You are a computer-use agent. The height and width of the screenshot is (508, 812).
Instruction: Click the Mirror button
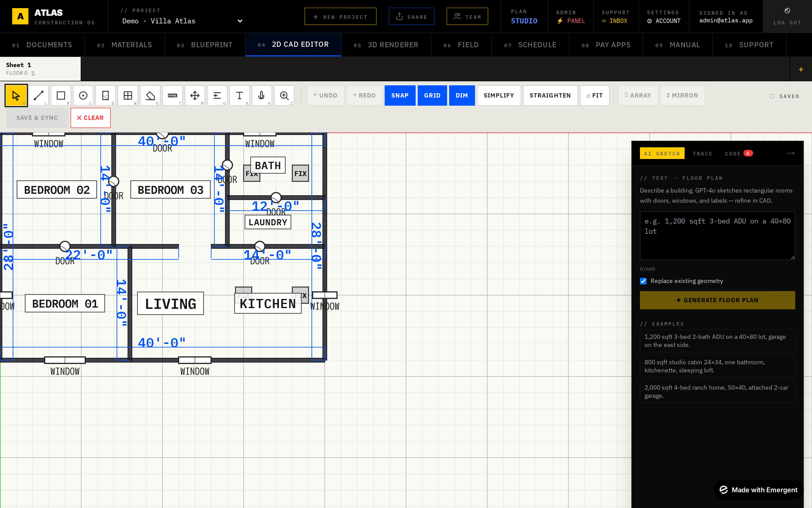(x=682, y=96)
